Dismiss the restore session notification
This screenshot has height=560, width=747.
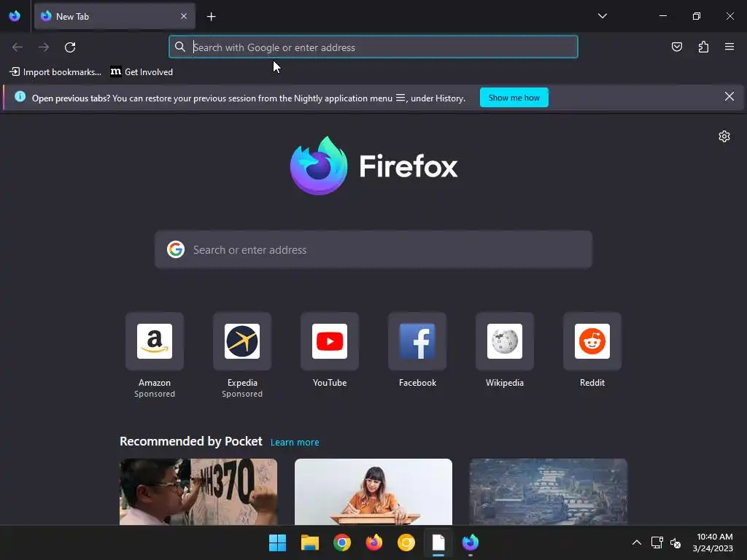729,97
